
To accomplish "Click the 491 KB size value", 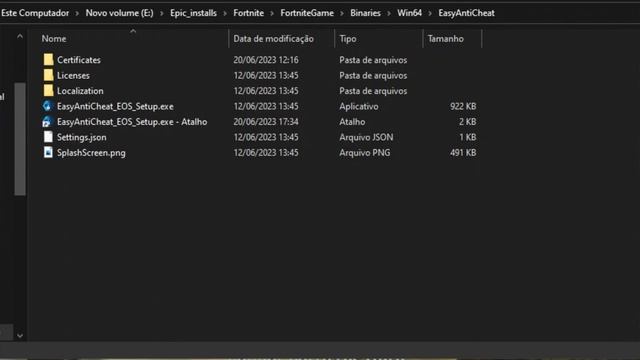I will point(463,153).
